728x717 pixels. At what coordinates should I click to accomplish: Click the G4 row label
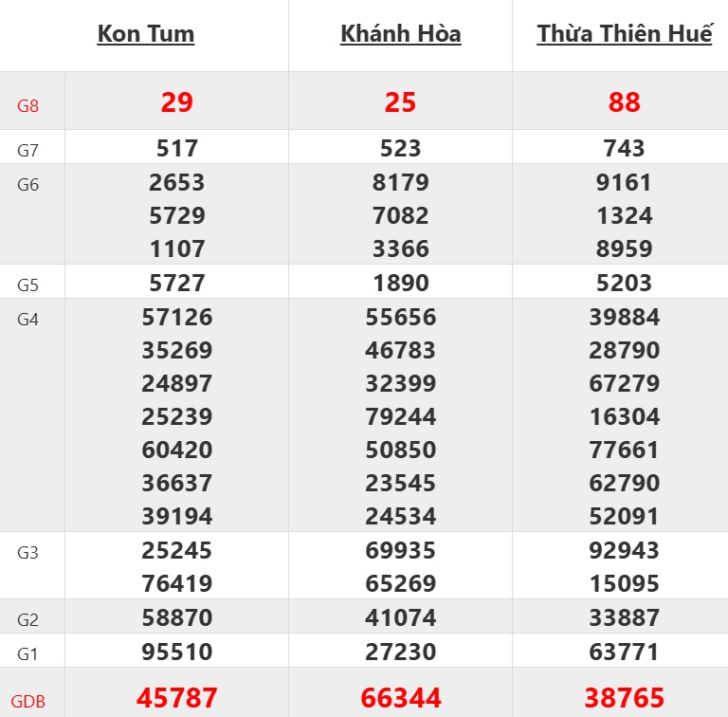28,319
